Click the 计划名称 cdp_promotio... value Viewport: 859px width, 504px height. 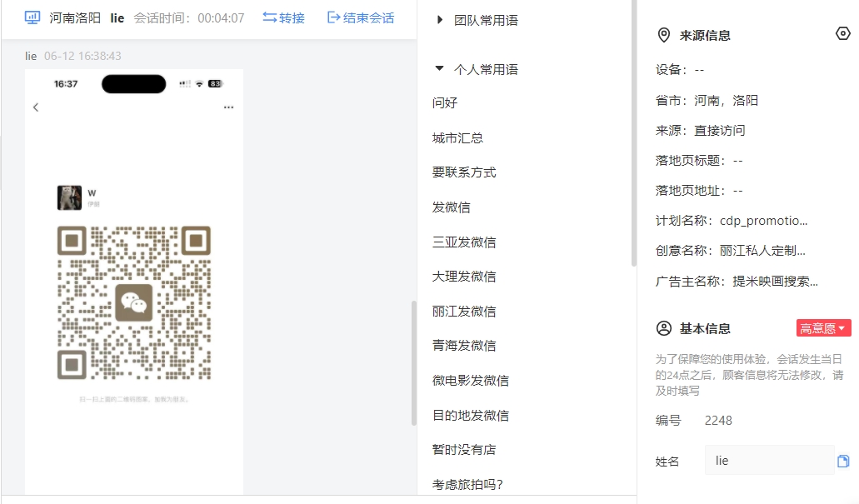pyautogui.click(x=764, y=221)
